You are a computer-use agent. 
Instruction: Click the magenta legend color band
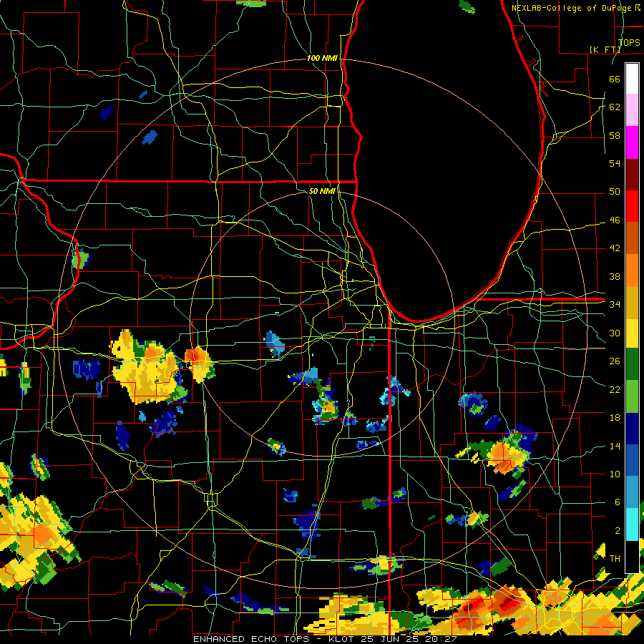[632, 142]
